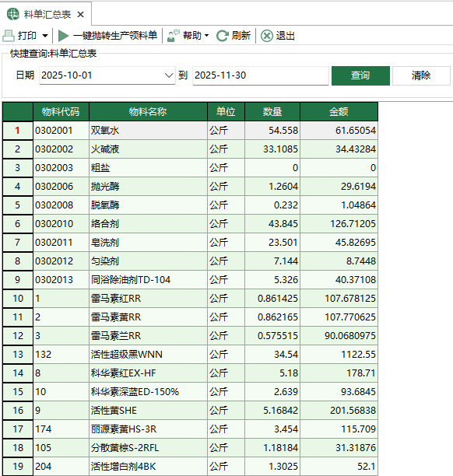The image size is (453, 476).
Task: Click the 活性增白剂4BK cell
Action: click(148, 467)
